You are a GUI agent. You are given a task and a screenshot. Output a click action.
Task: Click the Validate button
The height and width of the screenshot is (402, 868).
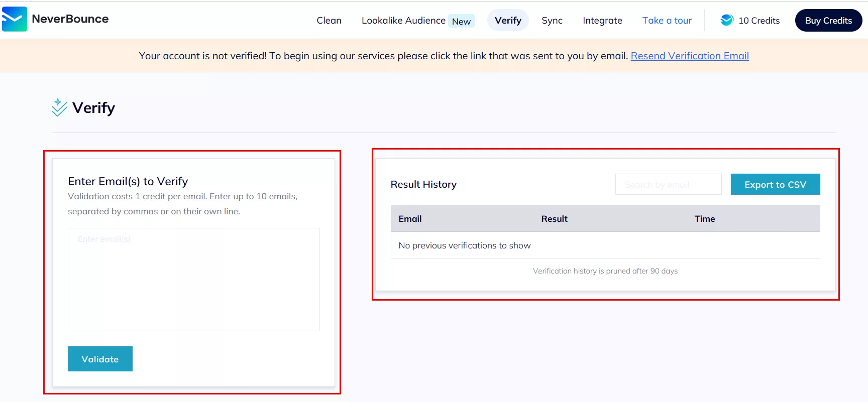pos(100,359)
